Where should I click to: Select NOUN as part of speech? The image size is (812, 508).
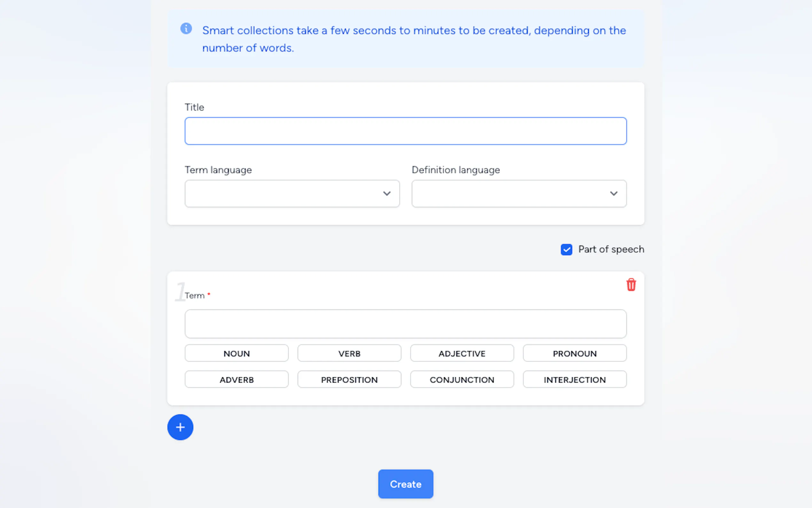(236, 353)
